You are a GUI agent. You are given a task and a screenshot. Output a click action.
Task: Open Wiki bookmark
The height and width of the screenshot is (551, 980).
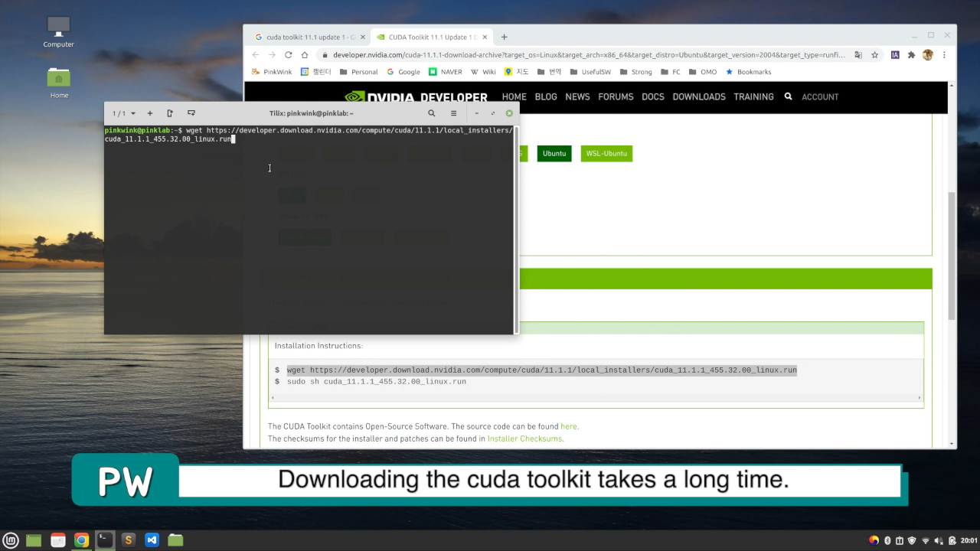(x=483, y=72)
